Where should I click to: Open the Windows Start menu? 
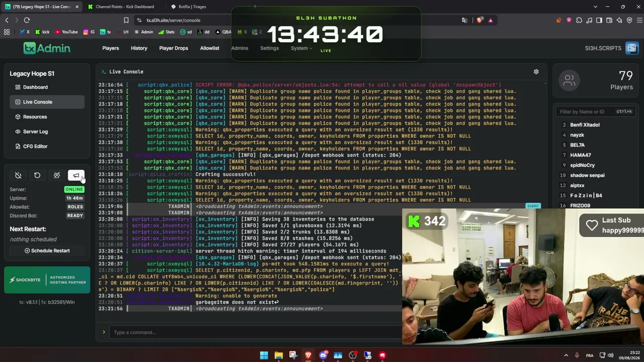click(264, 355)
